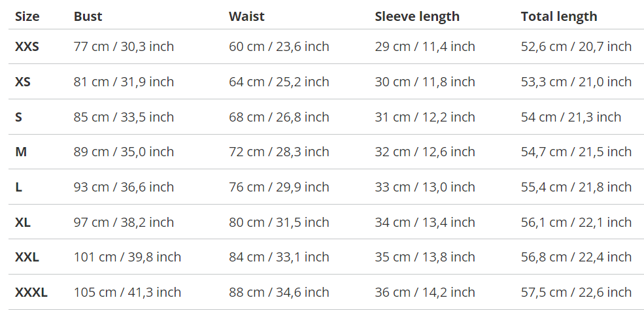Click bust value 77 cm / 30,3 inch
Image resolution: width=644 pixels, height=319 pixels.
point(124,46)
